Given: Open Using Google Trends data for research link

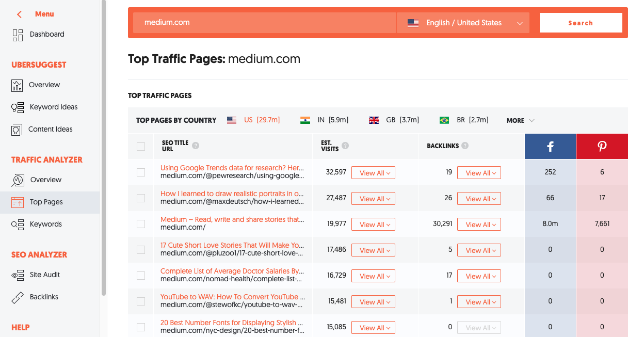Looking at the screenshot, I should tap(232, 168).
